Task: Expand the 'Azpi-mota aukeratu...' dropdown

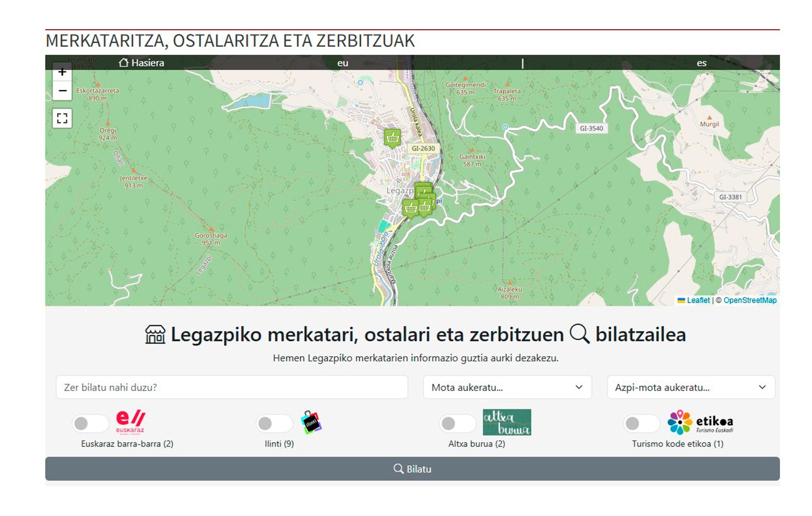Action: (x=691, y=387)
